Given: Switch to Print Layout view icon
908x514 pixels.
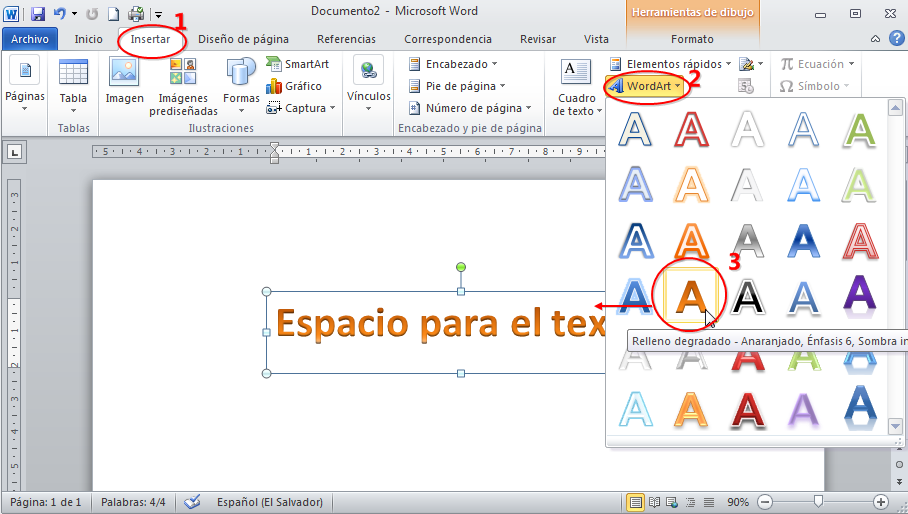Looking at the screenshot, I should tap(636, 502).
